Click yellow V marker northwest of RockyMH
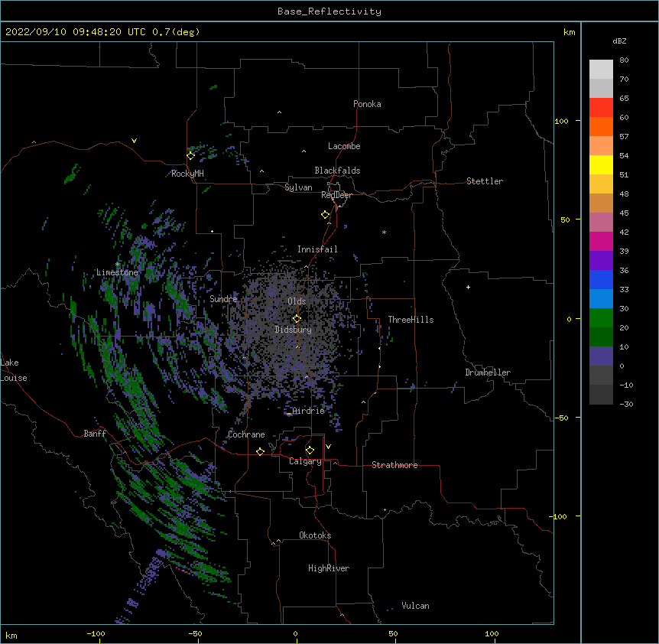This screenshot has height=644, width=659. pos(134,141)
